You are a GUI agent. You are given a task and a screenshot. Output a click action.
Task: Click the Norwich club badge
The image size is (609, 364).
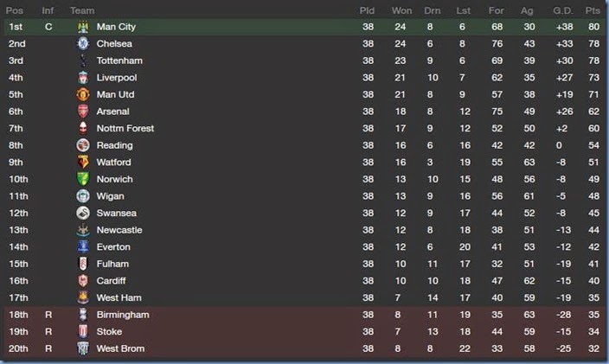pos(83,179)
